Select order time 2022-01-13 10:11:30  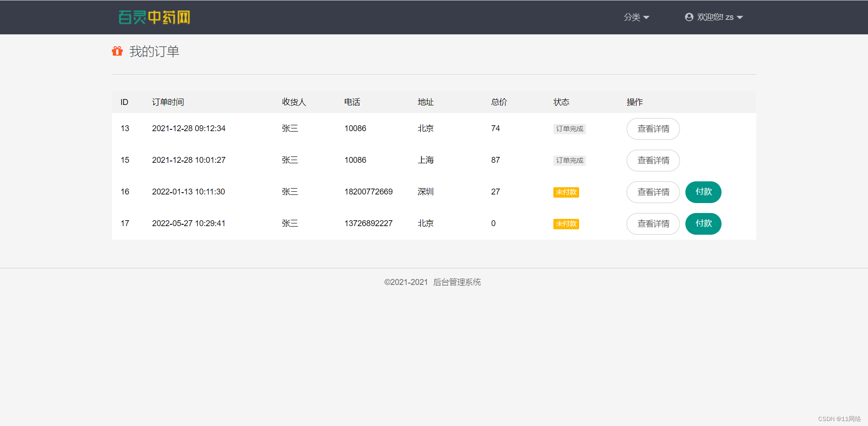click(189, 192)
